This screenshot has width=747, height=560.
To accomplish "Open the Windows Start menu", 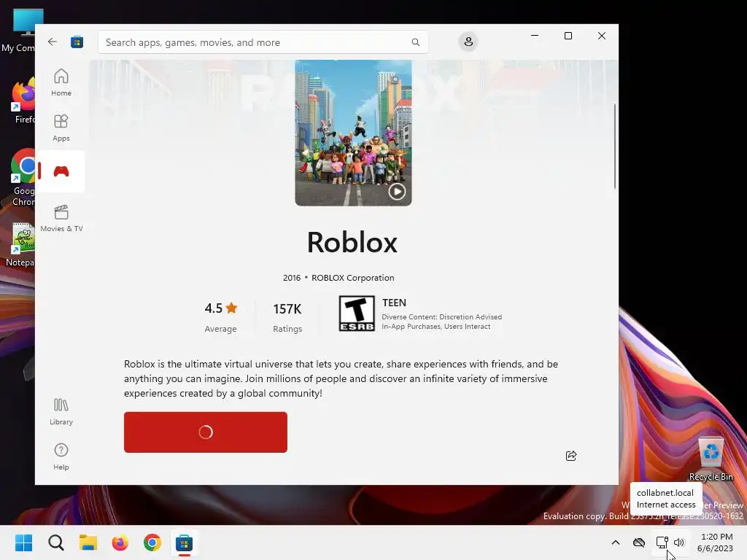I will (24, 542).
